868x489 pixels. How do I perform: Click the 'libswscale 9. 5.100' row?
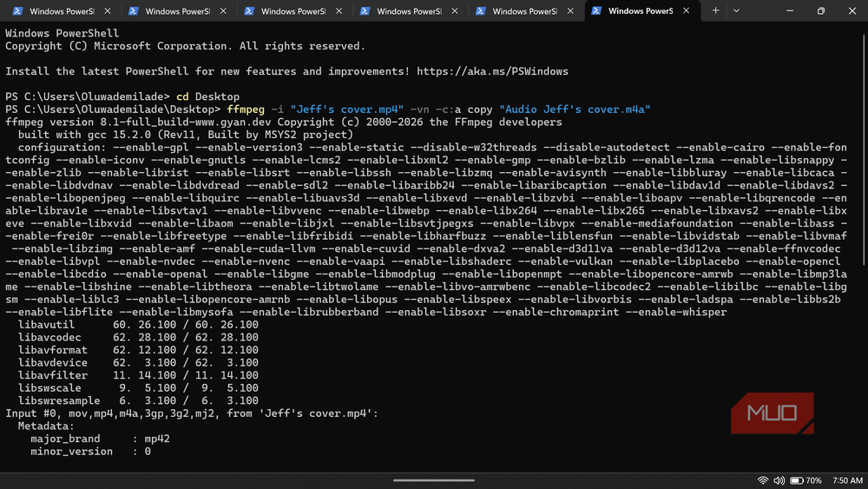pos(138,387)
